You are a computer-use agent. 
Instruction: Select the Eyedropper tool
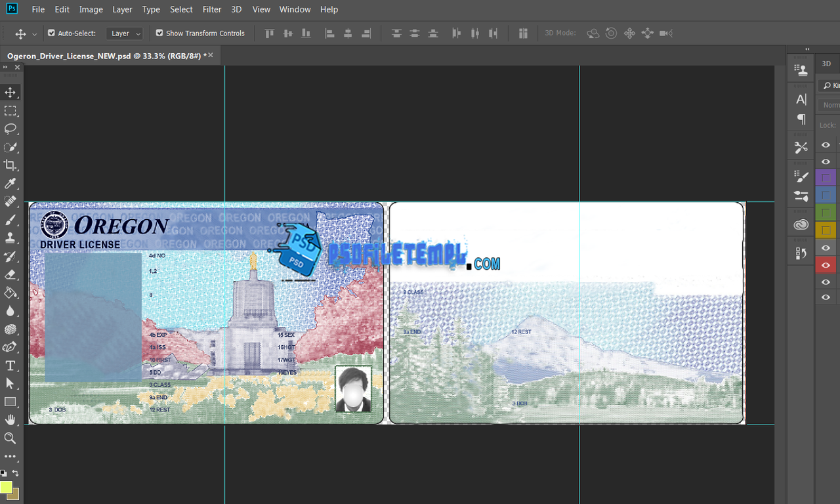pyautogui.click(x=10, y=184)
